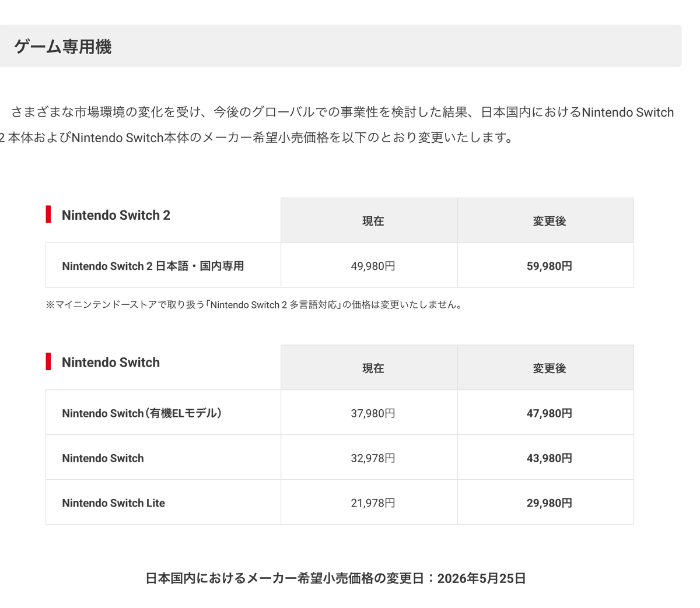Viewport: 700px width, 608px height.
Task: Click the 現在 header in the Nintendo Switch table
Action: [369, 368]
